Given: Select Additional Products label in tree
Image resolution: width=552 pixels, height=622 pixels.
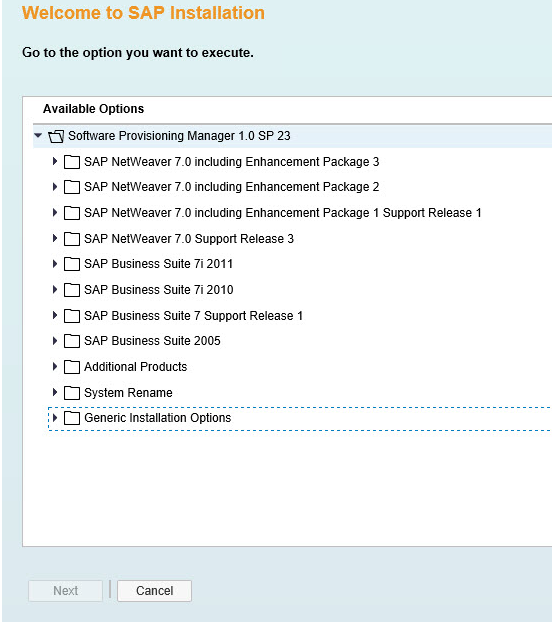Looking at the screenshot, I should tap(135, 367).
